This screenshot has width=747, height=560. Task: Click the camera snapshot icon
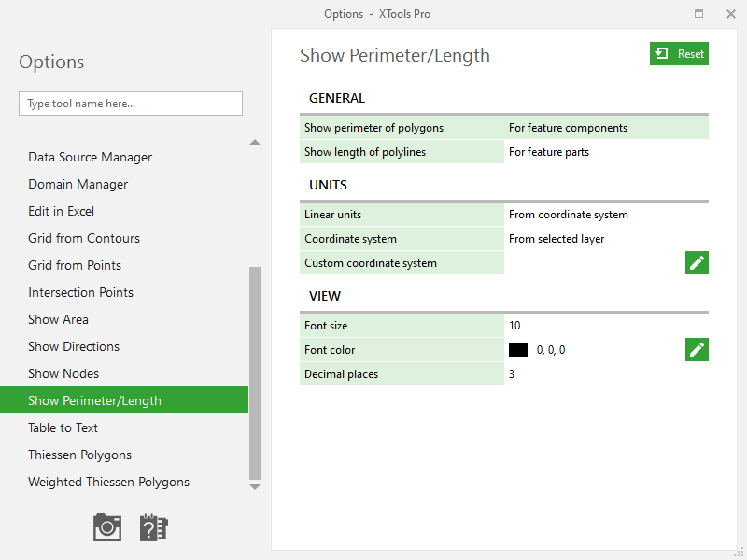tap(107, 527)
